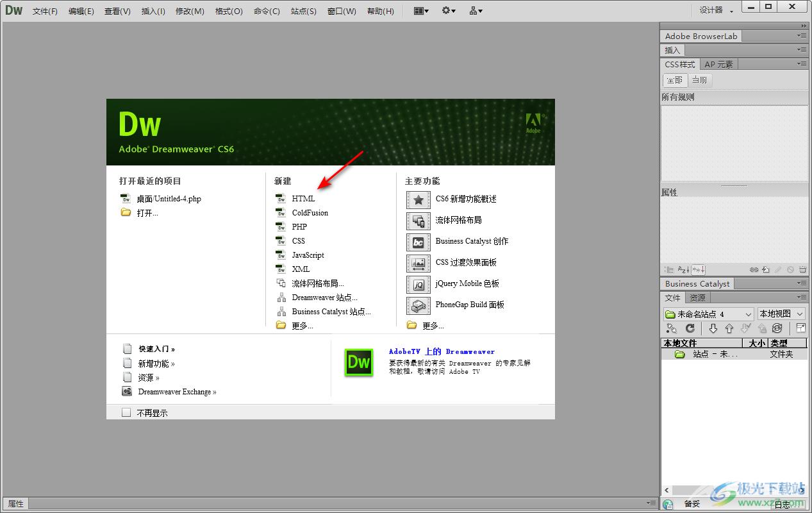812x513 pixels.
Task: Open the Site management icon menu
Action: click(x=476, y=11)
